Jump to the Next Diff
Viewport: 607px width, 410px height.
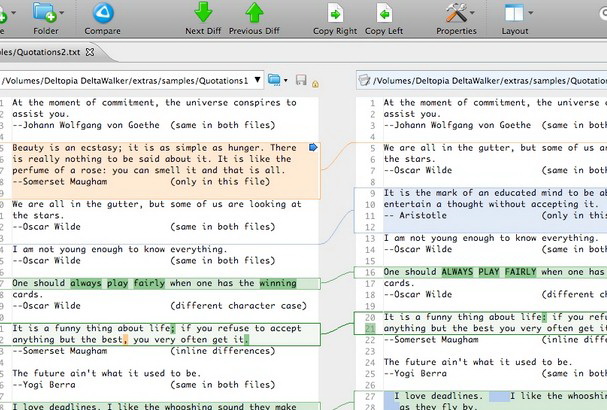(x=203, y=14)
